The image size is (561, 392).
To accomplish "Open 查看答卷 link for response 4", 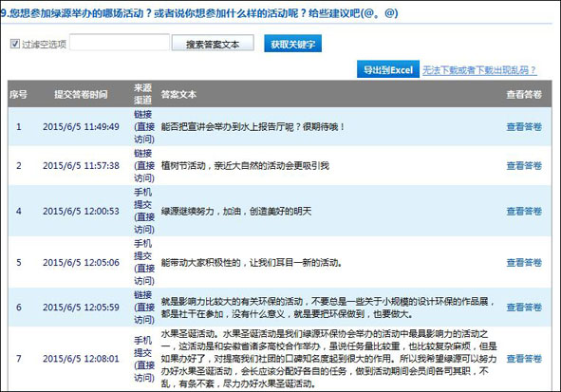I will pyautogui.click(x=524, y=212).
